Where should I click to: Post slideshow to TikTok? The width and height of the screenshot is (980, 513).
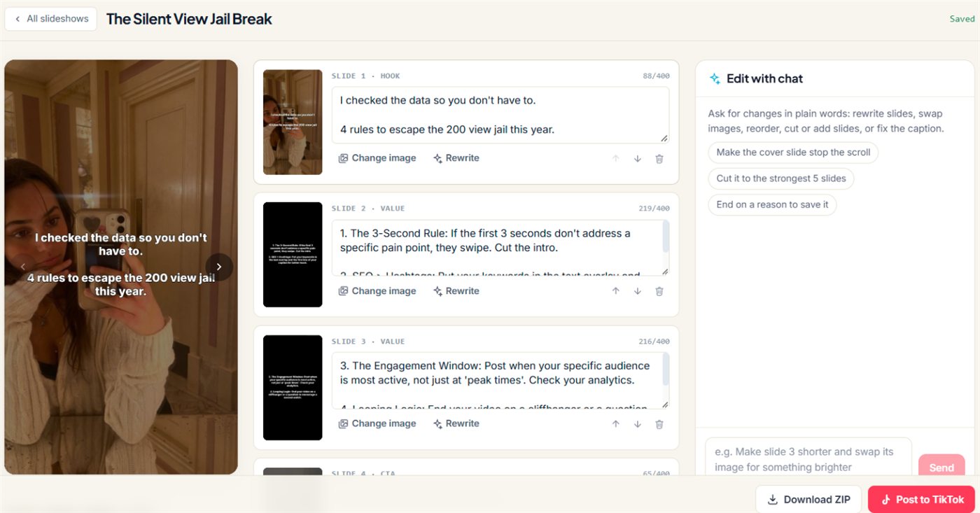[x=921, y=500]
